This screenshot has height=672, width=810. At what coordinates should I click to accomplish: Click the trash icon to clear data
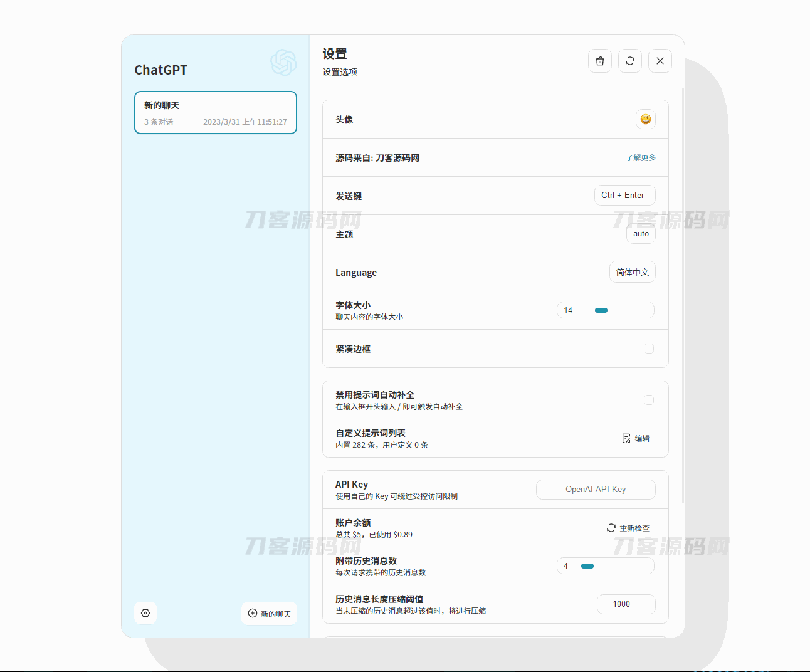click(x=600, y=61)
